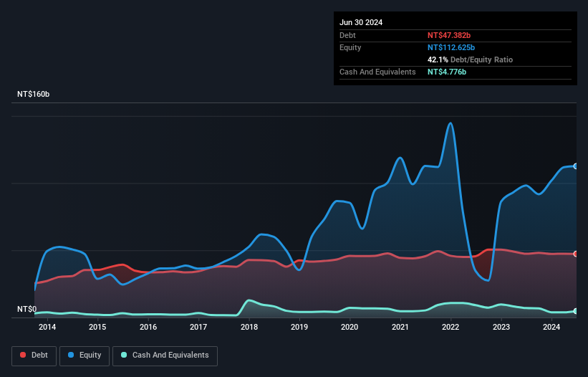Click the 2019 x-axis label
This screenshot has width=588, height=377.
[299, 327]
